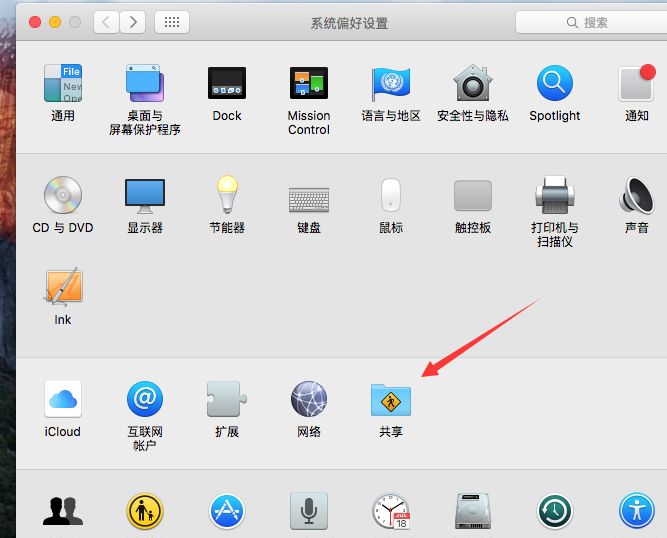Open 触控板 trackpad preferences
The width and height of the screenshot is (667, 538).
473,196
